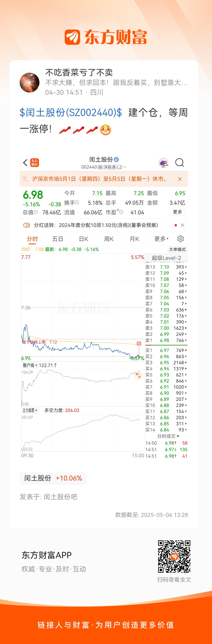Tap the 闰土股份 +10.06% stock chip
This screenshot has height=644, width=212.
53,478
